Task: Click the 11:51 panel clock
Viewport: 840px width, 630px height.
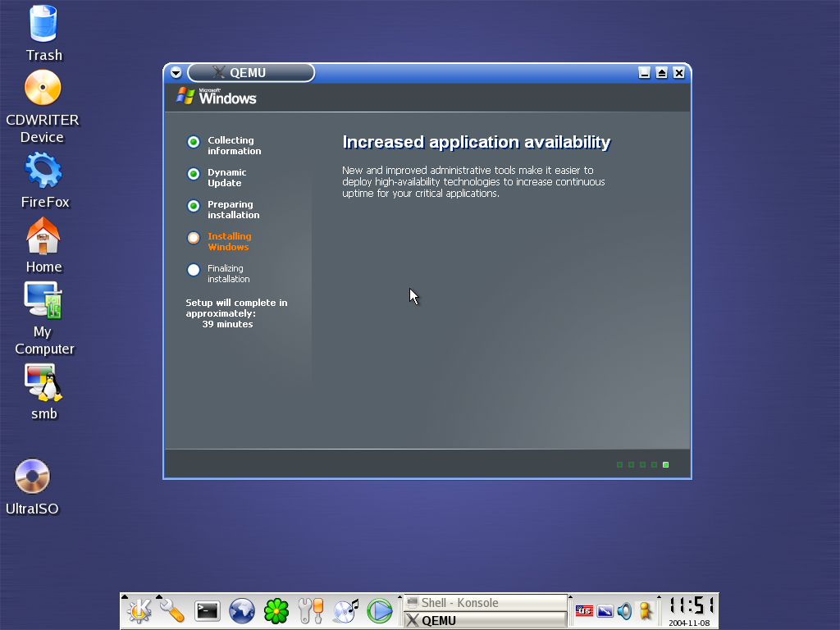Action: tap(692, 606)
